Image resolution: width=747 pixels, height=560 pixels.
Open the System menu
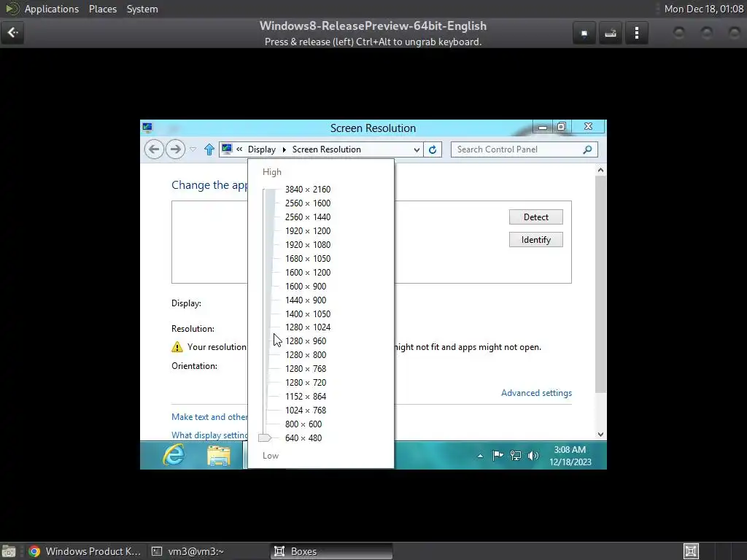[142, 9]
